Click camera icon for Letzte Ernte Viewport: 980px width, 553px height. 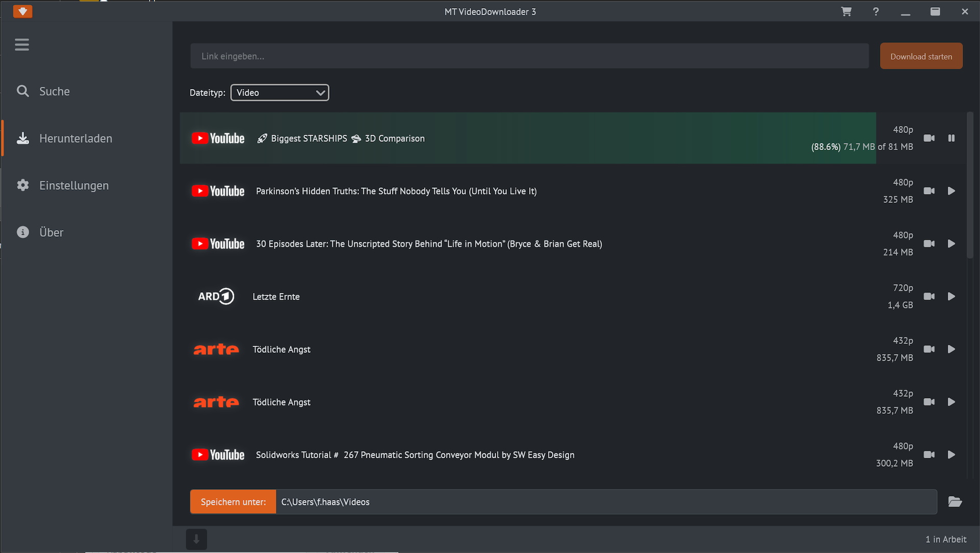(x=929, y=296)
